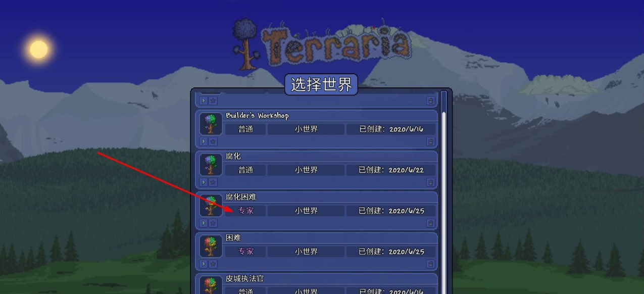Click the world list scrollbar

444,192
